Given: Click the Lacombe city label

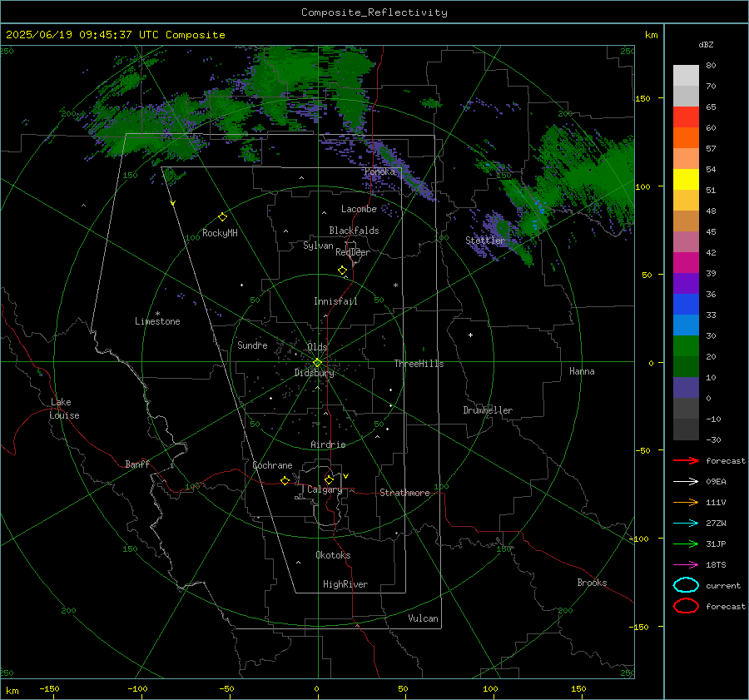Looking at the screenshot, I should (x=359, y=209).
